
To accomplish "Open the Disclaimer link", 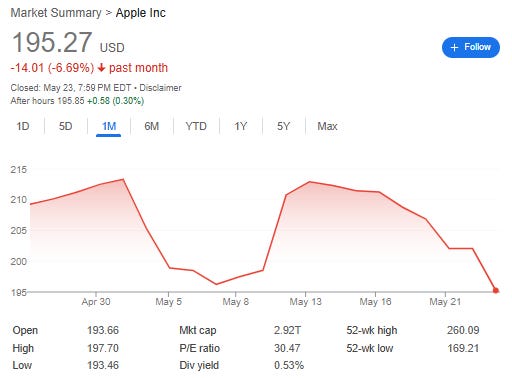I will 160,88.
